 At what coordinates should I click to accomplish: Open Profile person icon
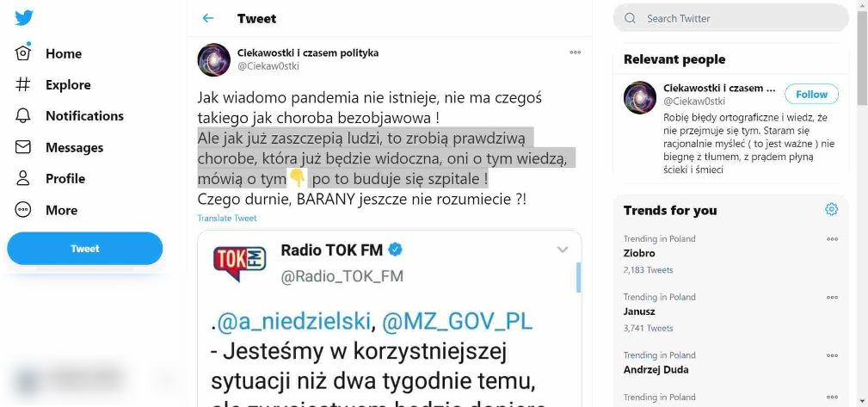pyautogui.click(x=22, y=178)
